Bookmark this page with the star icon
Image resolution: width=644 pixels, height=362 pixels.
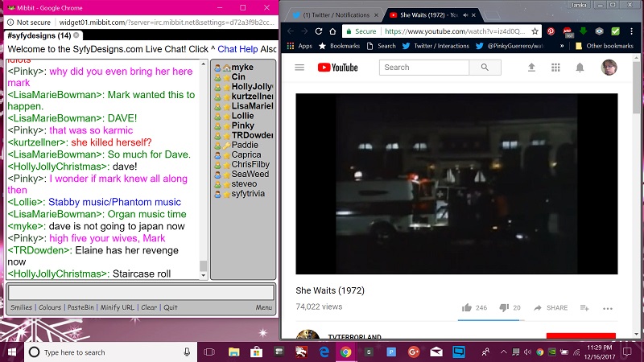pos(535,31)
